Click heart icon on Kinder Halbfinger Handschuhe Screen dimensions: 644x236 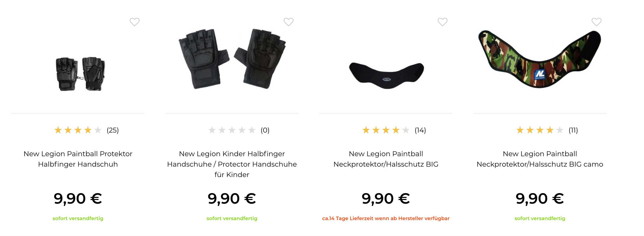[x=289, y=22]
